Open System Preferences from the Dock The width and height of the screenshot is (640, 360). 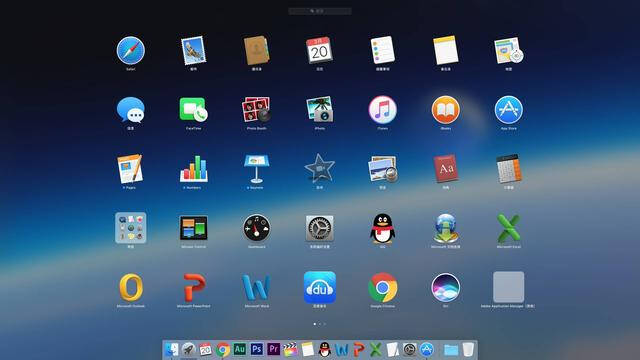[x=409, y=350]
